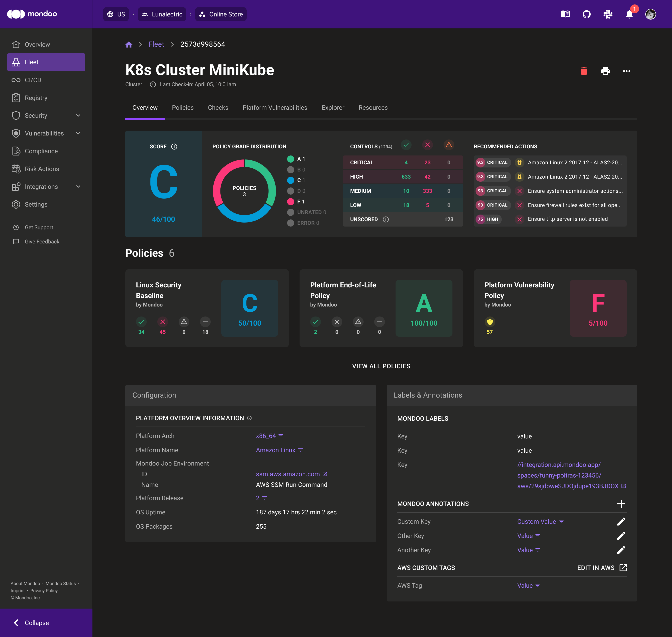672x637 pixels.
Task: Open the GitHub icon link
Action: [586, 14]
